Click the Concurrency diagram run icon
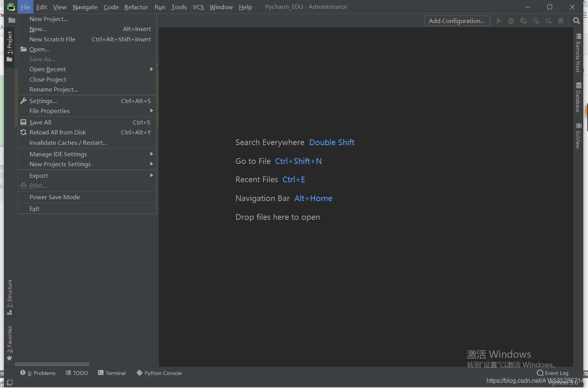This screenshot has height=388, width=588. [x=549, y=21]
